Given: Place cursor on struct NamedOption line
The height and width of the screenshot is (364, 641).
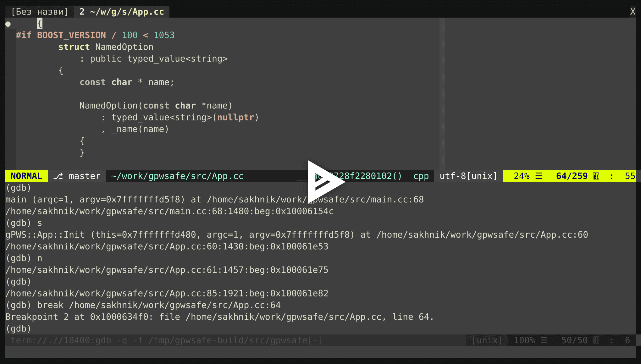Looking at the screenshot, I should tap(106, 47).
